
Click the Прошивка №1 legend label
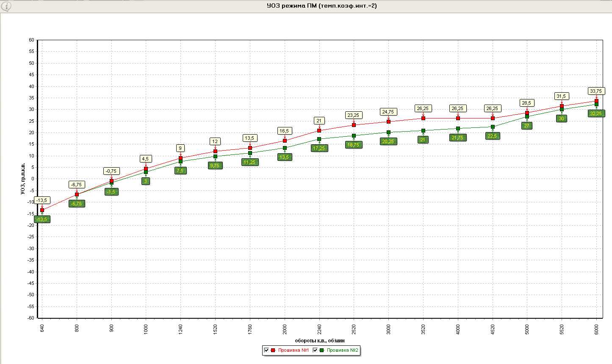pos(294,350)
